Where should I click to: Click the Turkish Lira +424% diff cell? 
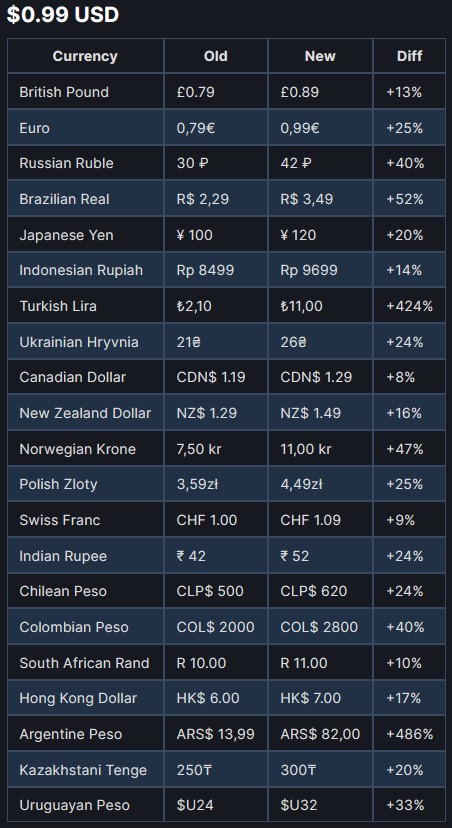[409, 306]
